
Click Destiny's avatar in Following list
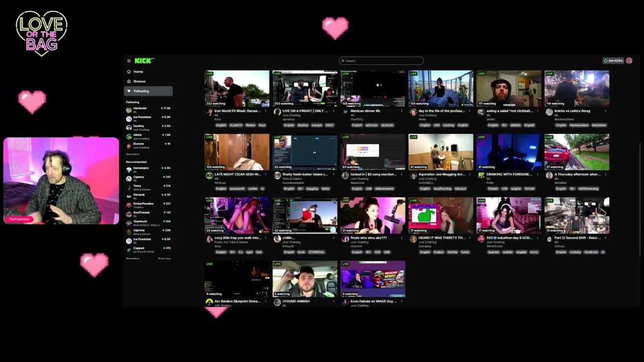[x=129, y=127]
